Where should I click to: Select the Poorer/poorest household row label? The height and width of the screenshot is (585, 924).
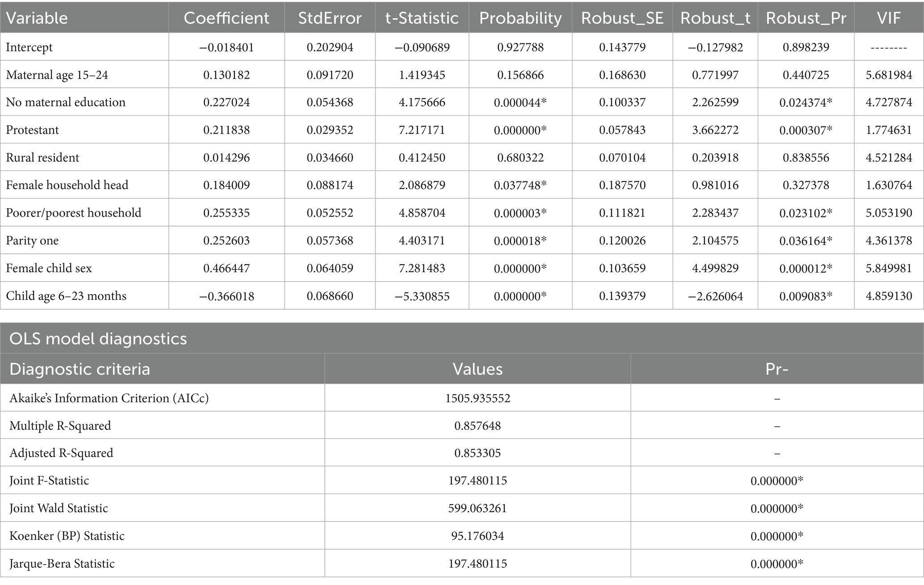point(74,213)
